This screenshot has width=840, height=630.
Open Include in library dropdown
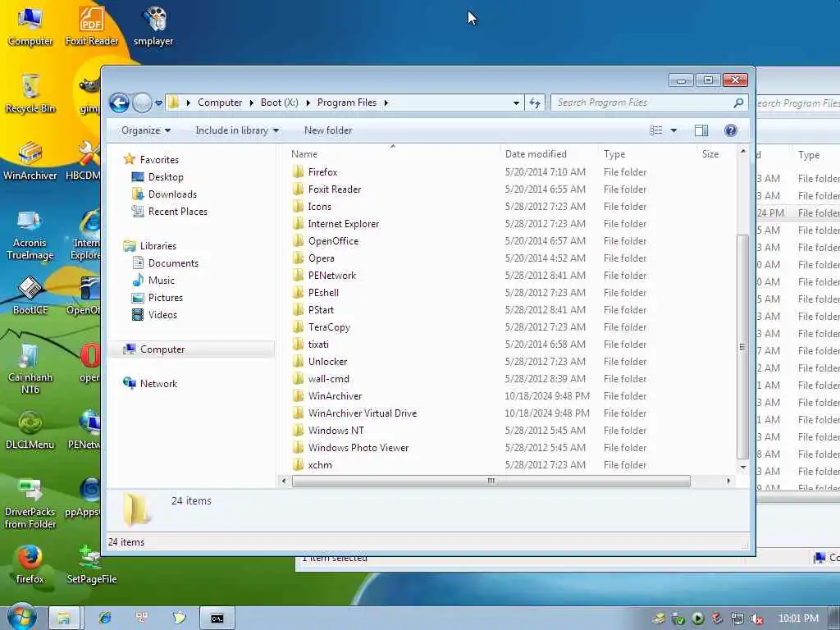[x=237, y=130]
